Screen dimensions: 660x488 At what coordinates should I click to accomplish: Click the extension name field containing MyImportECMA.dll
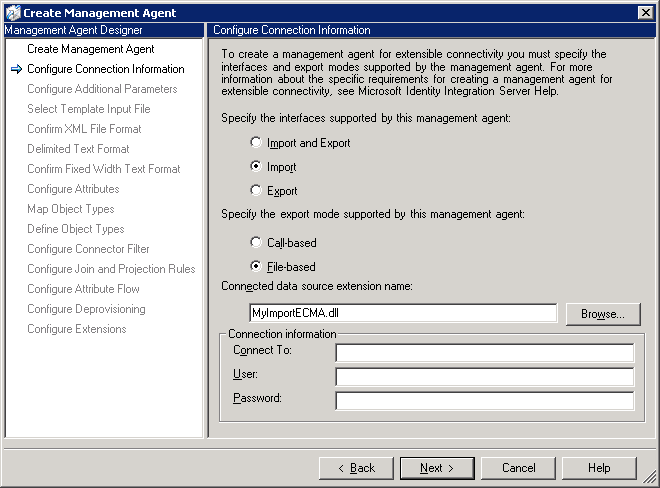pyautogui.click(x=403, y=313)
